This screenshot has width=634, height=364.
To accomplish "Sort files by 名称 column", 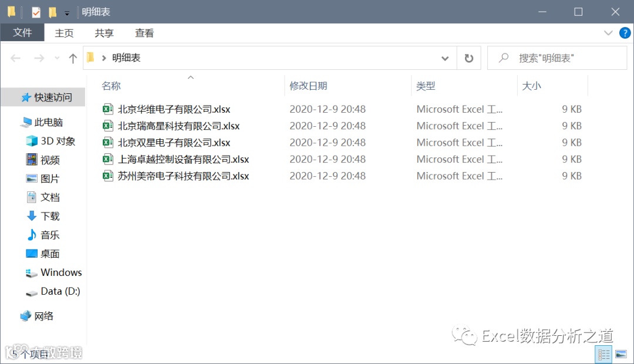I will click(x=111, y=86).
